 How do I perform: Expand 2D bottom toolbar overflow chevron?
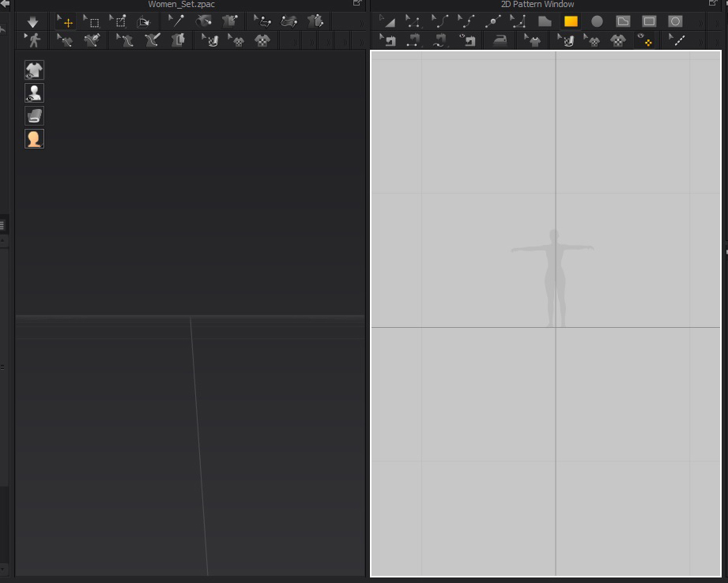700,42
